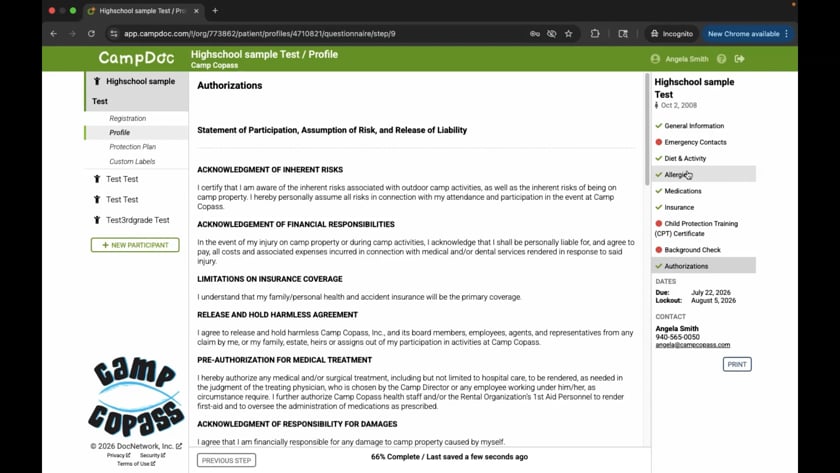Click ACKNOWLEDGMENT OF INHERENT RISKS heading
Screen dimensions: 840x473
pyautogui.click(x=270, y=170)
